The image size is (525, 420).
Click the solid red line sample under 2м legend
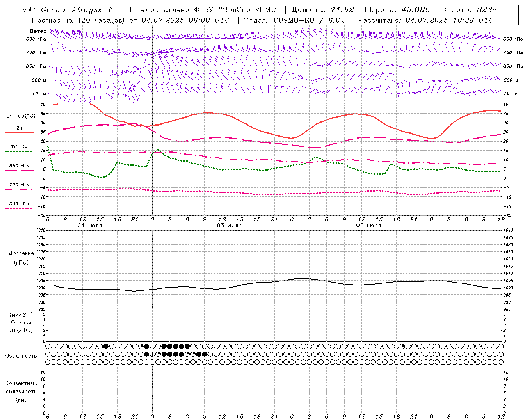(19, 132)
